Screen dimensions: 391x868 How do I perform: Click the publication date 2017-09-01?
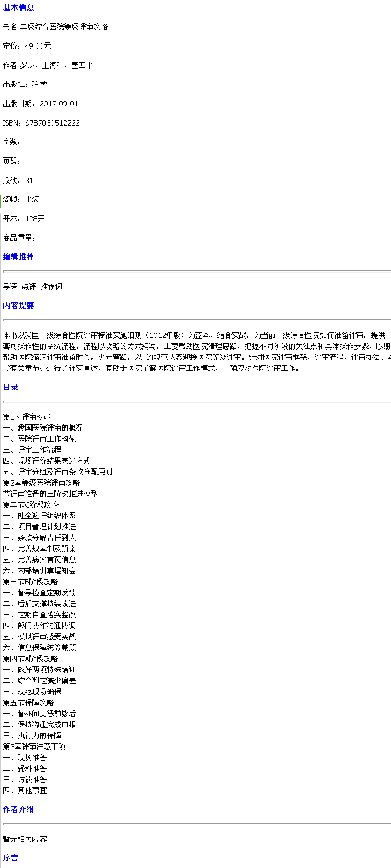(x=59, y=104)
